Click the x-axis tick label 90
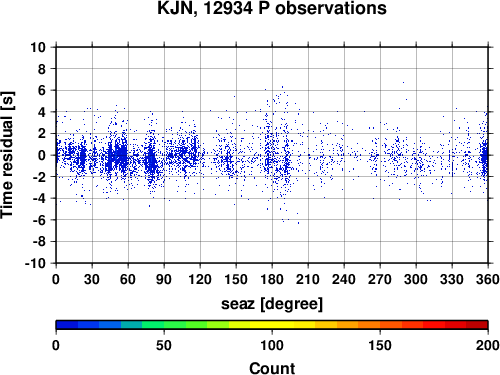This screenshot has height=375, width=500. coord(164,279)
